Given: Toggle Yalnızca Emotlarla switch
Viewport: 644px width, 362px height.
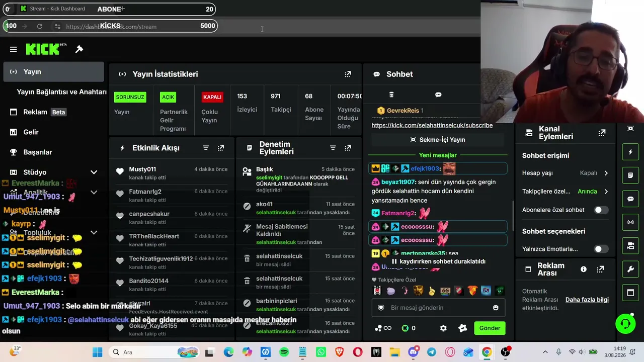Looking at the screenshot, I should (601, 249).
